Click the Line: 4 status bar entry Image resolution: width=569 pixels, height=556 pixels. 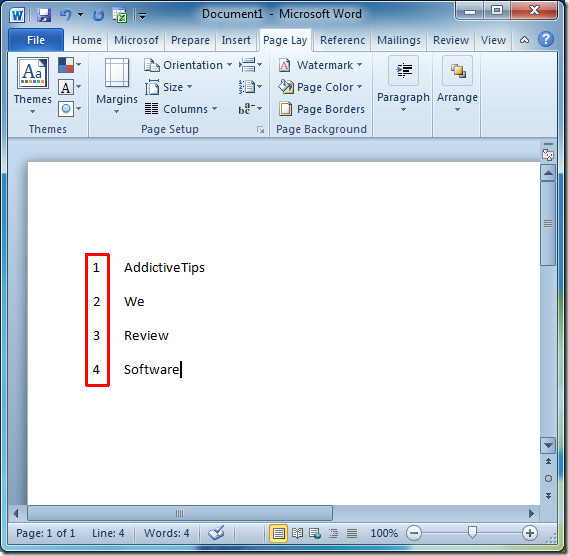tap(108, 533)
